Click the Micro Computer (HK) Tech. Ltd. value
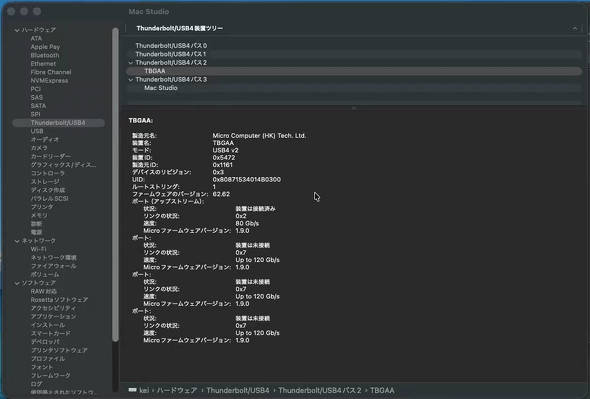Viewport: 590px width, 399px height. tap(259, 136)
